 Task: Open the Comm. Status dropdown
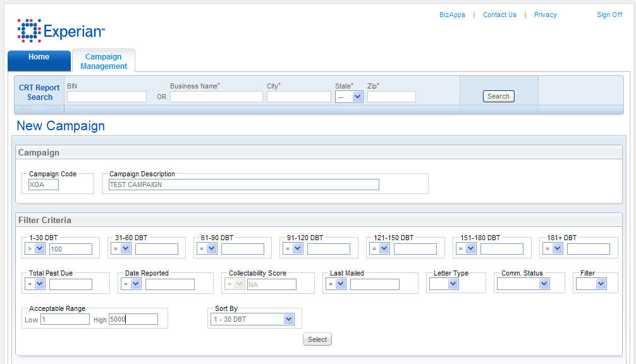click(x=523, y=284)
